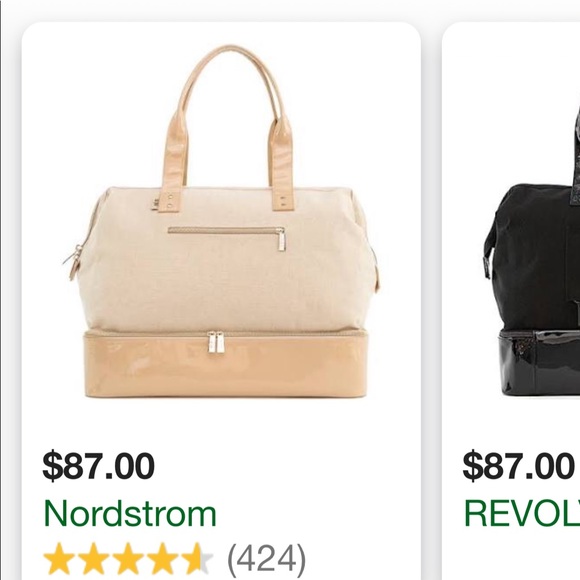
Task: Select the $87.00 price above Nordstrom
Action: pos(98,466)
